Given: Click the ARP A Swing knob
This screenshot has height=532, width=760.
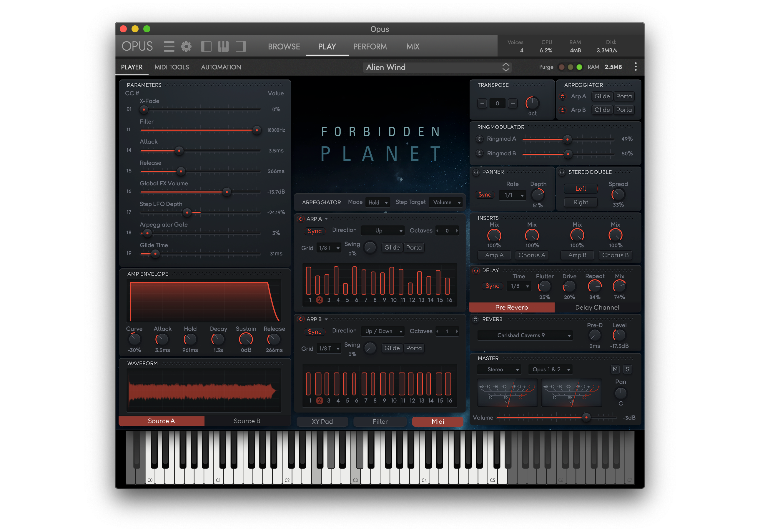Looking at the screenshot, I should [x=370, y=248].
